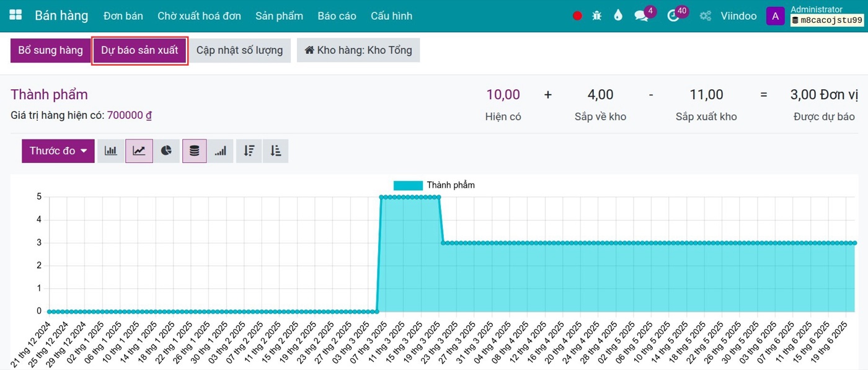Toggle the cumulative chart option
The image size is (868, 370).
click(220, 151)
